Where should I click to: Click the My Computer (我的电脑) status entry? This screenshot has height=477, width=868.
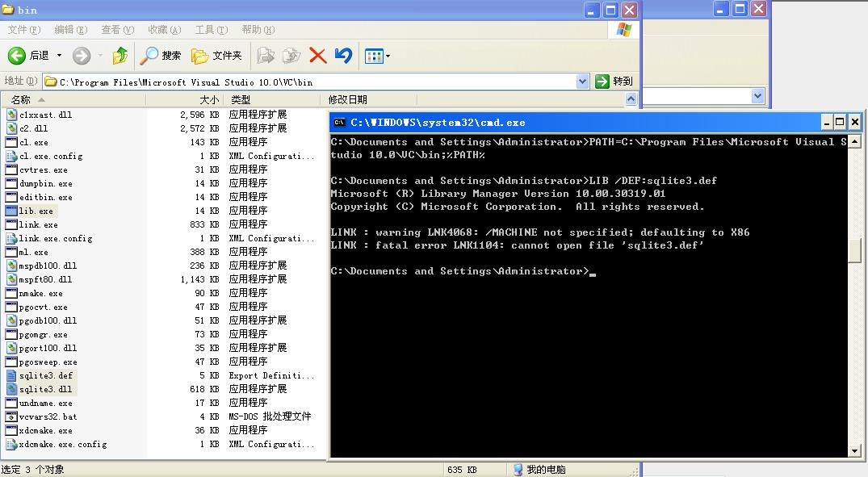click(x=539, y=470)
